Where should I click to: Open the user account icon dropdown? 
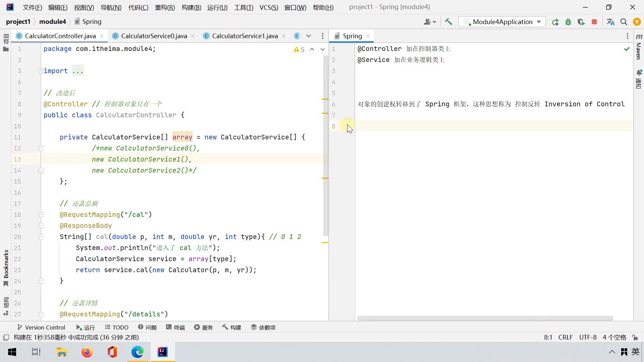(430, 22)
